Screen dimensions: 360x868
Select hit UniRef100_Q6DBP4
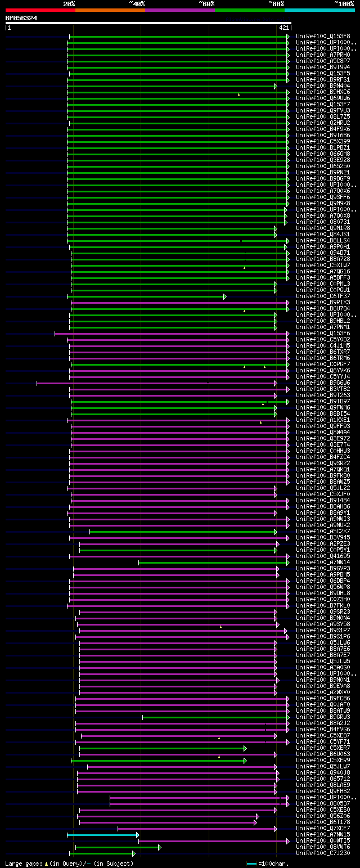(x=323, y=581)
